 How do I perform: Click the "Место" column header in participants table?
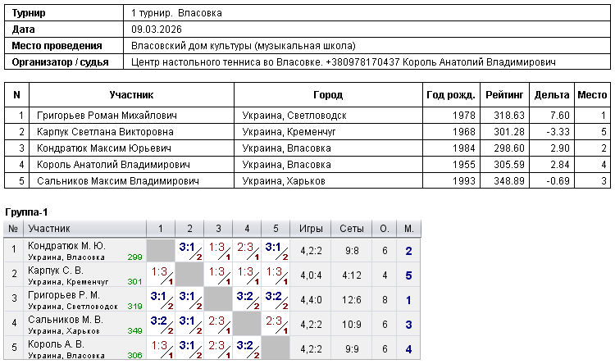592,95
